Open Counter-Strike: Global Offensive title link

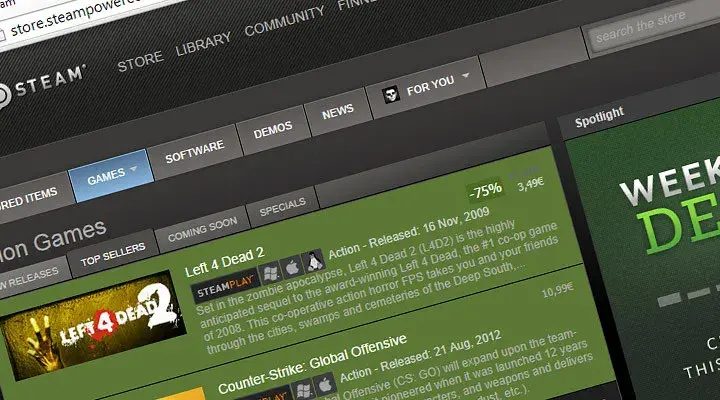312,363
